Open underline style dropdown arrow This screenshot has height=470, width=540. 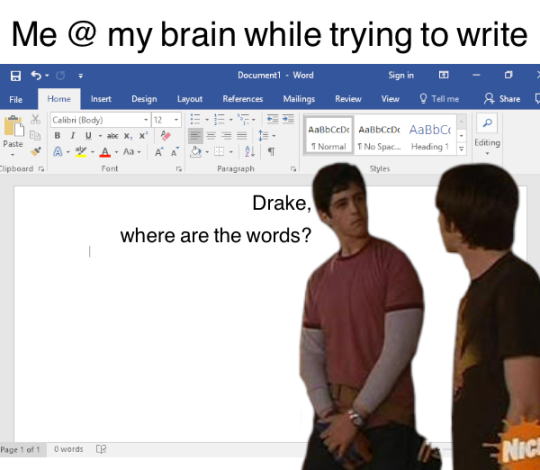(x=100, y=136)
